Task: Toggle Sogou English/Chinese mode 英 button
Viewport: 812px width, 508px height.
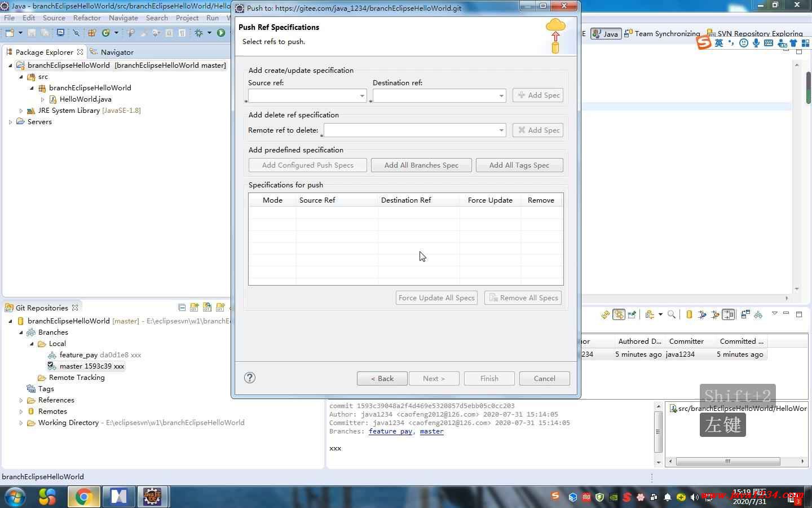Action: pyautogui.click(x=719, y=43)
